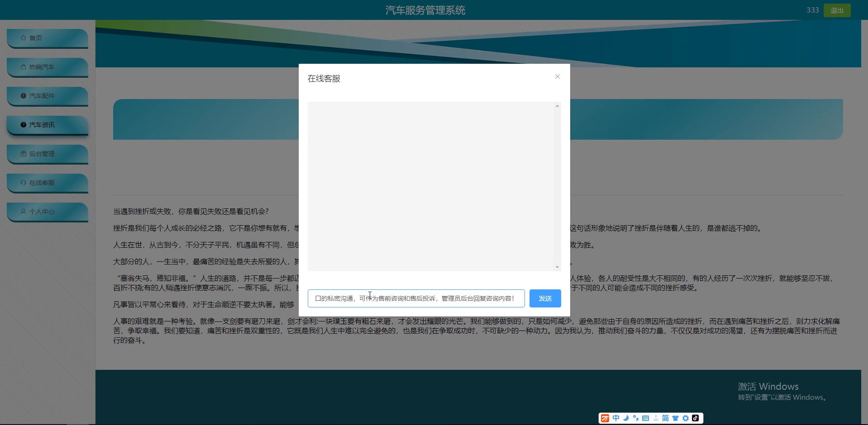Click the chat area scrollbar up arrow
Viewport: 868px width, 425px height.
tap(557, 106)
